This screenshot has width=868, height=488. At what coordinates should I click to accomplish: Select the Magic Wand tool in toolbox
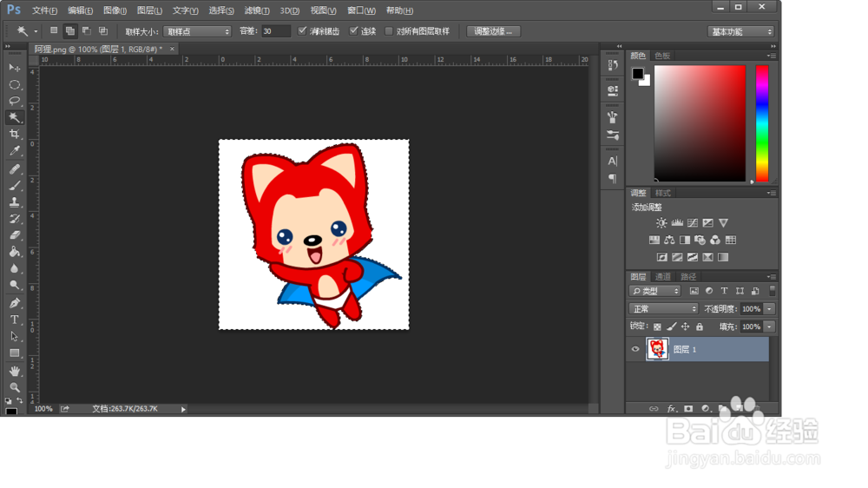(15, 117)
